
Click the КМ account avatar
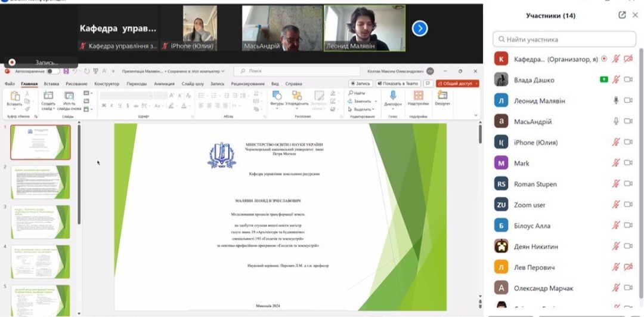pyautogui.click(x=430, y=71)
